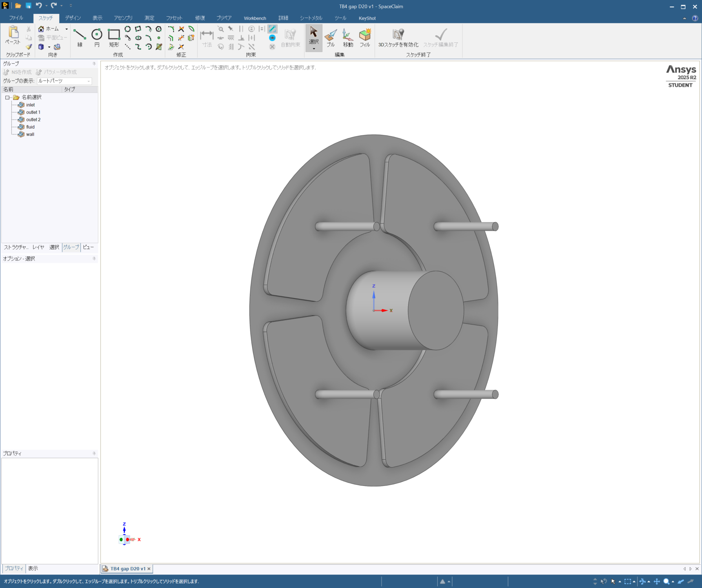Open the ホーム view dropdown arrow
Viewport: 702px width, 588px height.
pyautogui.click(x=67, y=29)
